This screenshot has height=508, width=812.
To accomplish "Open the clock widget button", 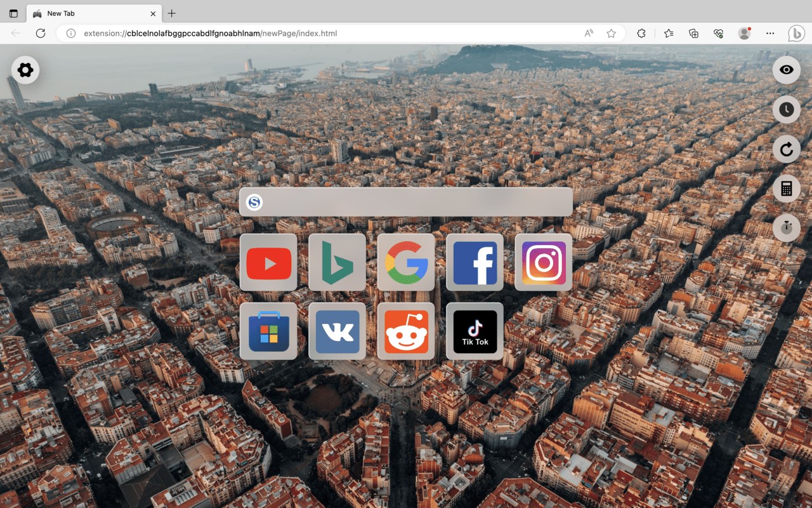I will 787,109.
